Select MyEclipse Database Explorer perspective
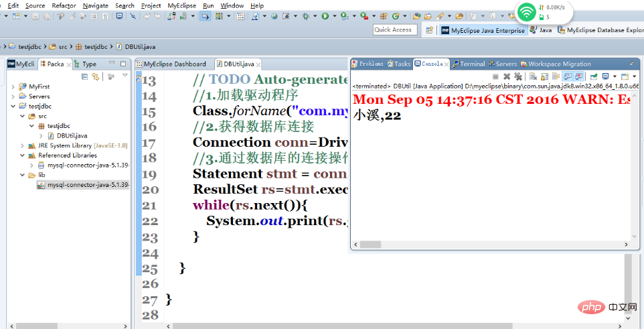644x329 pixels. coord(600,30)
